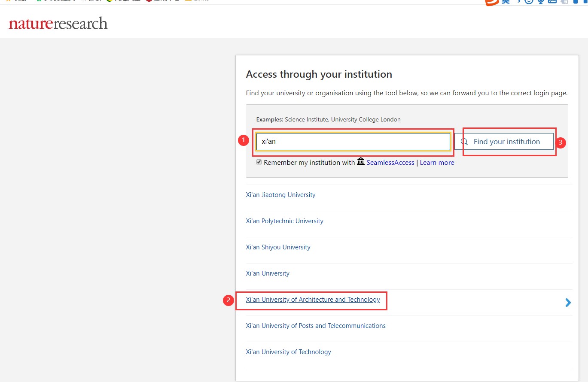Click the blue chevron beside Architecture and Technology
Viewport: 588px width, 382px height.
(568, 303)
